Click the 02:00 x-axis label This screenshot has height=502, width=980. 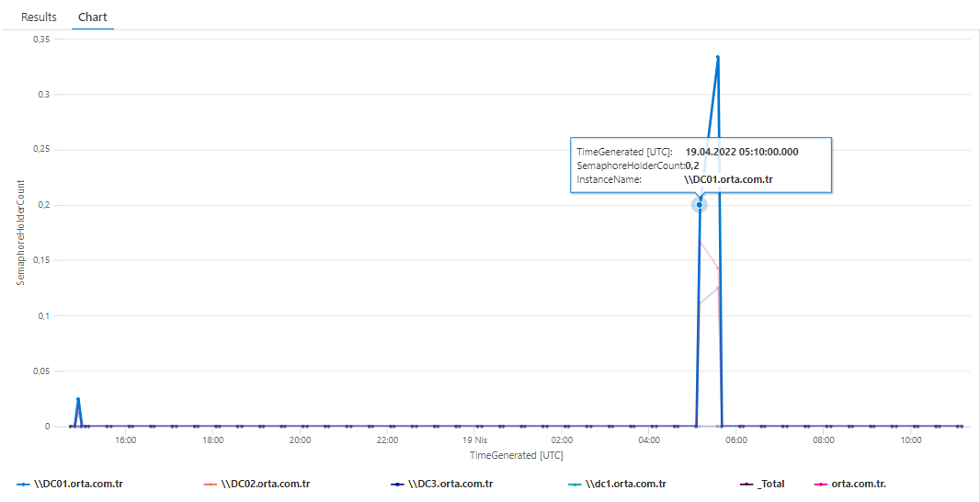click(x=562, y=440)
